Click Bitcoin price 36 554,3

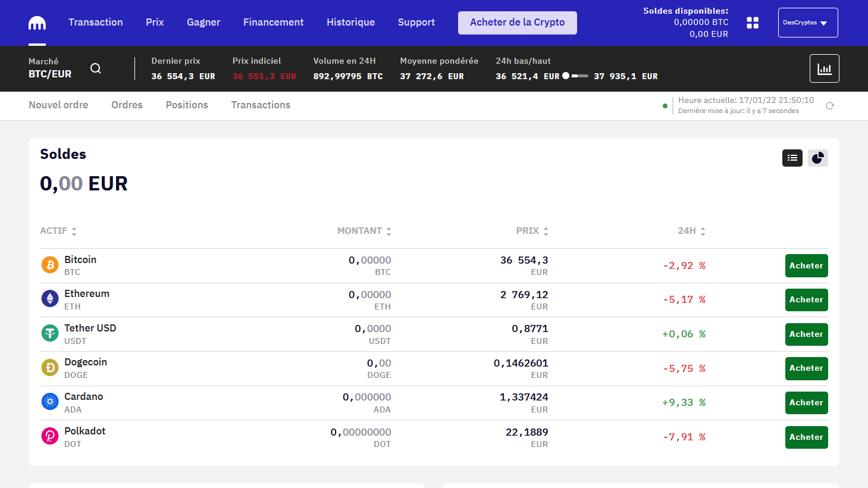click(524, 260)
